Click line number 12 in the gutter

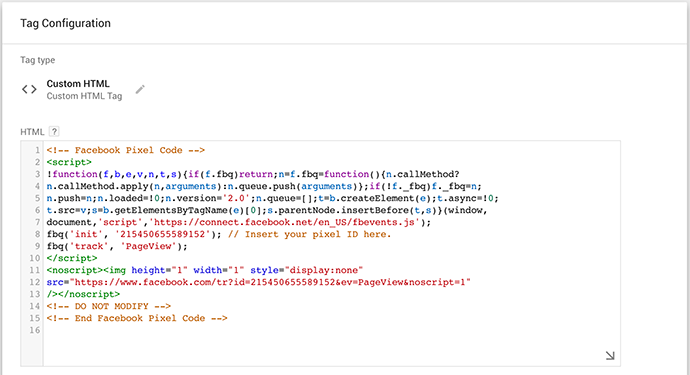click(x=35, y=282)
